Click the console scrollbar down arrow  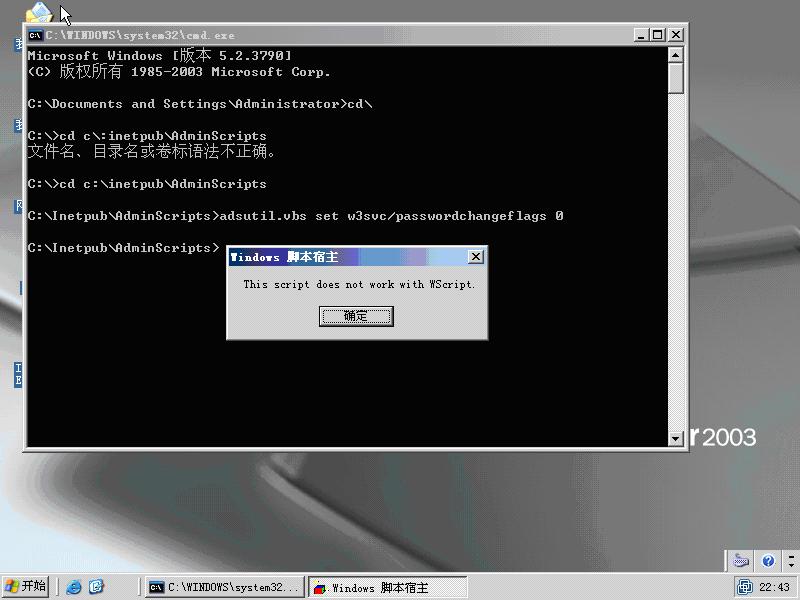click(676, 439)
